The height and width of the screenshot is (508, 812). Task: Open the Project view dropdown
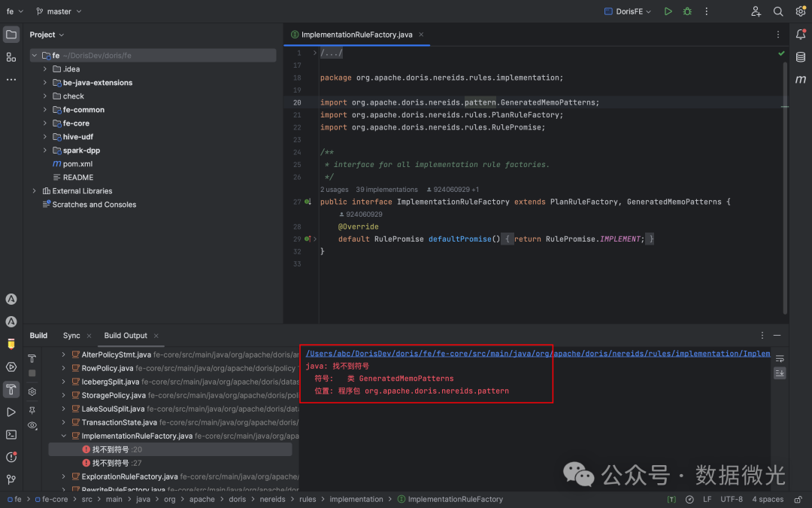point(47,35)
